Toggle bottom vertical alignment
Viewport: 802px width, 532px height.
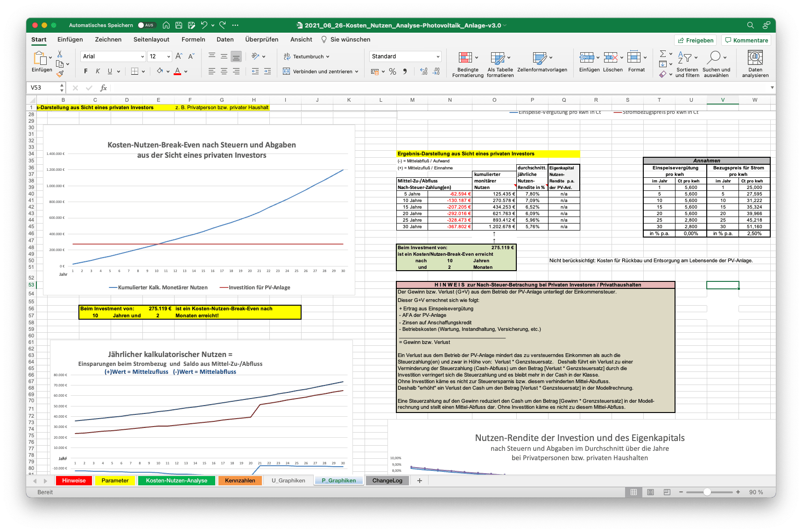click(x=236, y=56)
